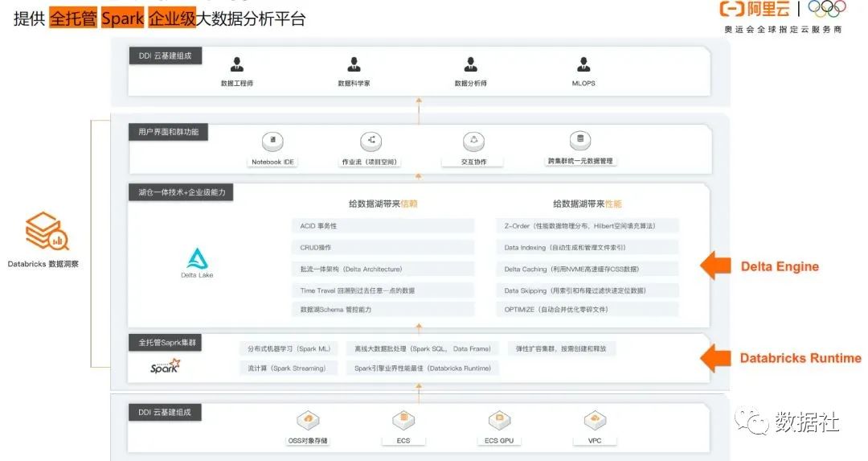Select the 数据科学家 person icon

354,64
